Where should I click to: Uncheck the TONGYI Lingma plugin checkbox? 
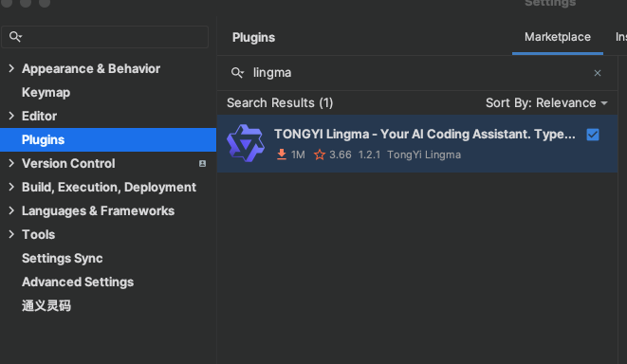coord(593,135)
